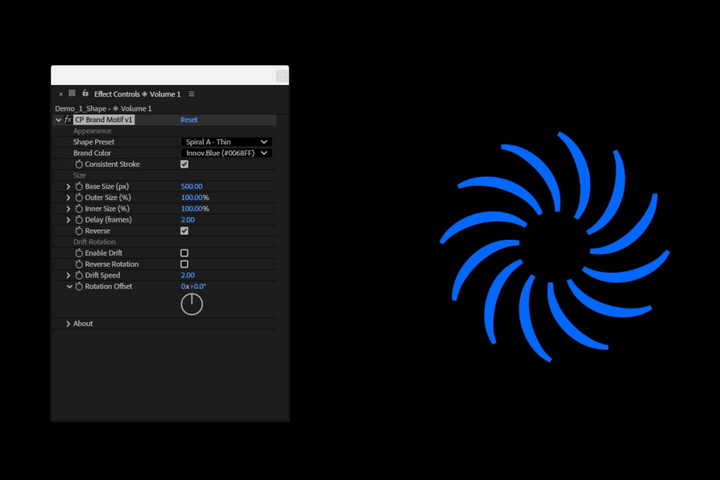Open the Shape Preset dropdown
This screenshot has height=480, width=720.
(x=226, y=142)
